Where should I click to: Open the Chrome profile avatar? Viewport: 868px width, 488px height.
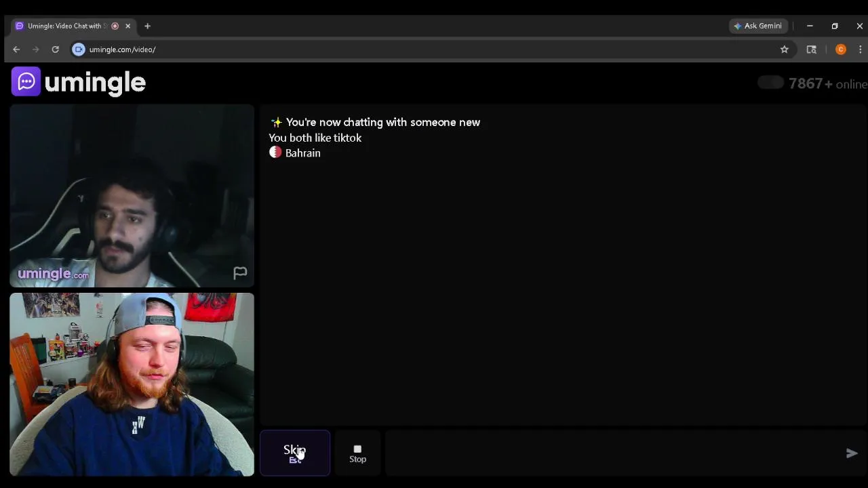(x=841, y=49)
